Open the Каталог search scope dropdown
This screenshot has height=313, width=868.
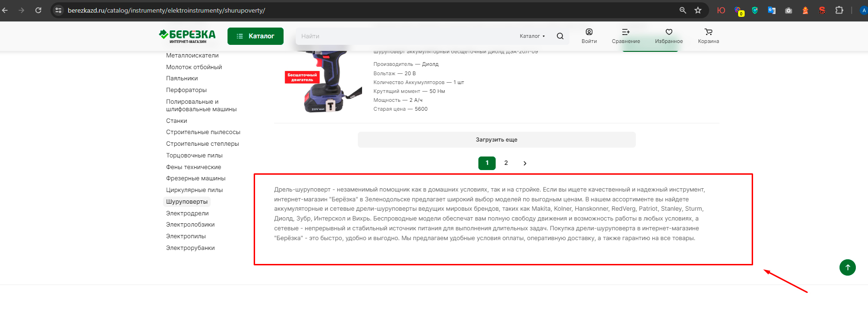[532, 36]
